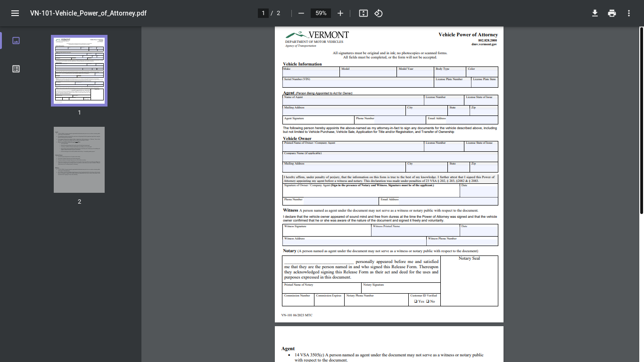Click the Vehicle Power of Attorney heading
This screenshot has height=362, width=644.
(468, 34)
